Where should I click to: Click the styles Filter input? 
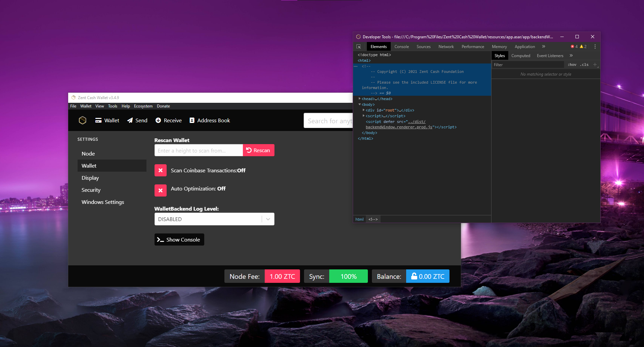[528, 64]
